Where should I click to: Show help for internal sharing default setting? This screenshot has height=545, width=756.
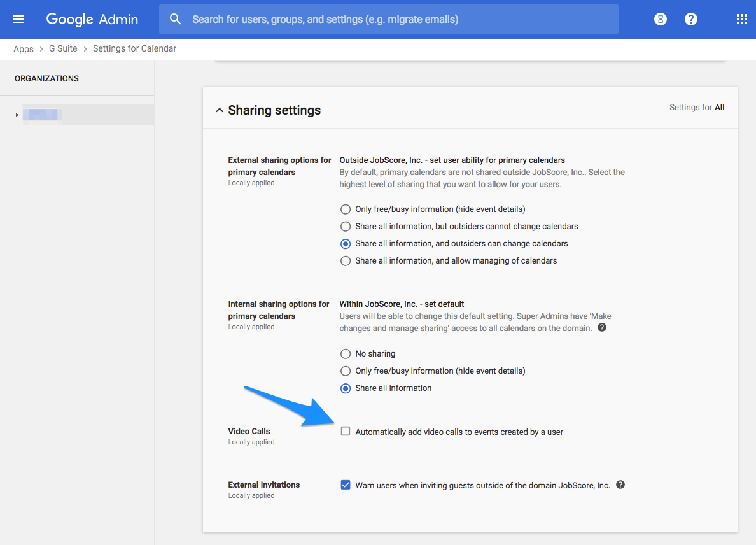[x=602, y=327]
